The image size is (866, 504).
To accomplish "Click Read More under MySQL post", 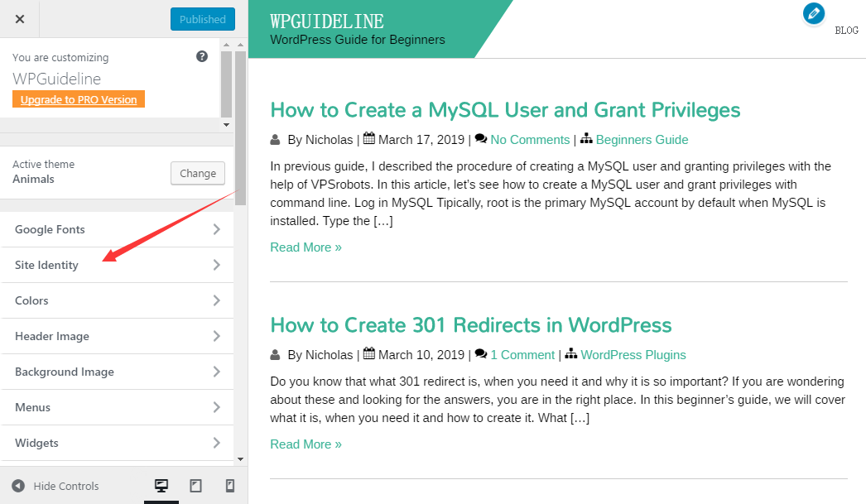I will coord(306,247).
